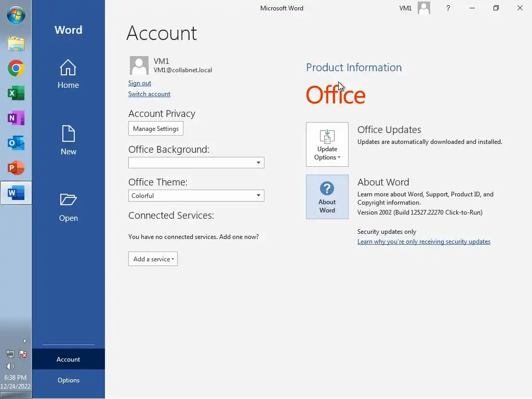Image resolution: width=532 pixels, height=399 pixels.
Task: Click the 'Security updates only' text
Action: [x=387, y=232]
